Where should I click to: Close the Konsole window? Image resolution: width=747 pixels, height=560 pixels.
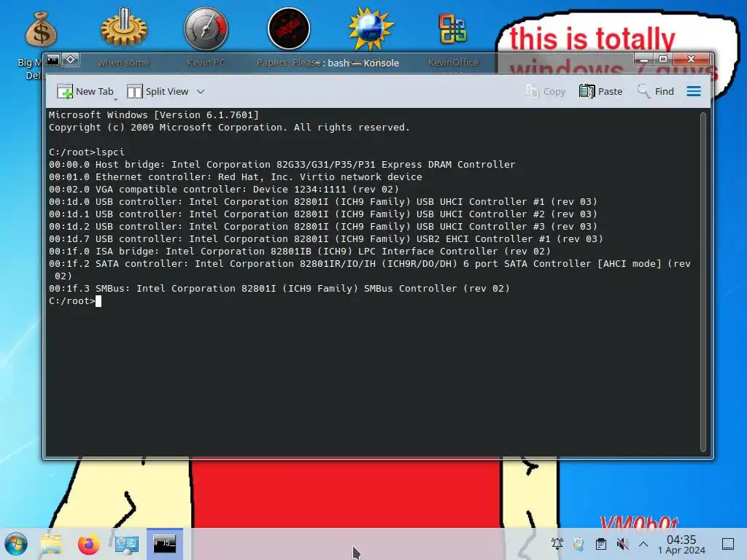click(x=692, y=60)
